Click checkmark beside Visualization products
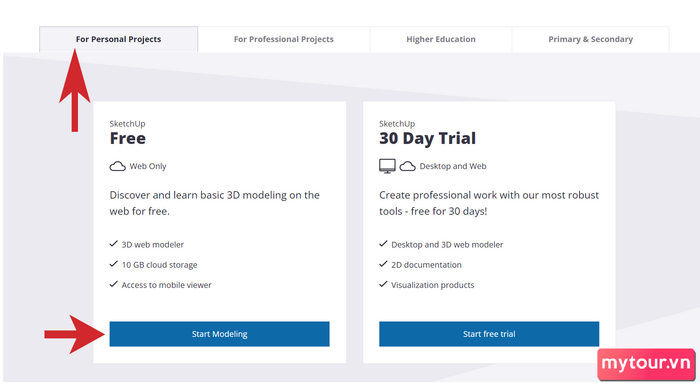 [x=383, y=284]
